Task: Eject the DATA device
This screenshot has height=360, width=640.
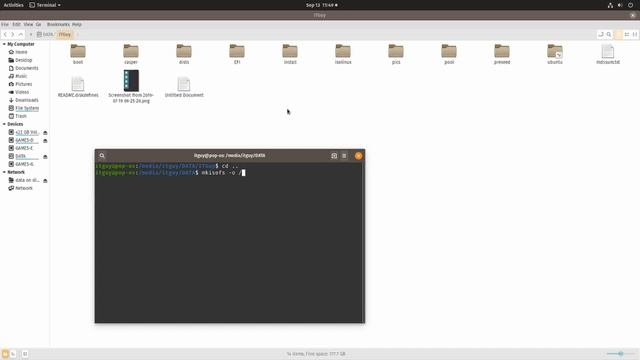Action: pos(45,156)
